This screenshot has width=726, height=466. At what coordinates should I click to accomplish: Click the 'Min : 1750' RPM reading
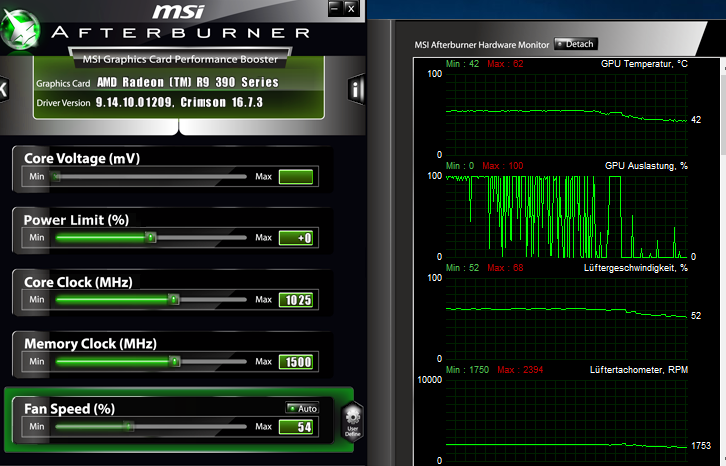click(x=467, y=370)
